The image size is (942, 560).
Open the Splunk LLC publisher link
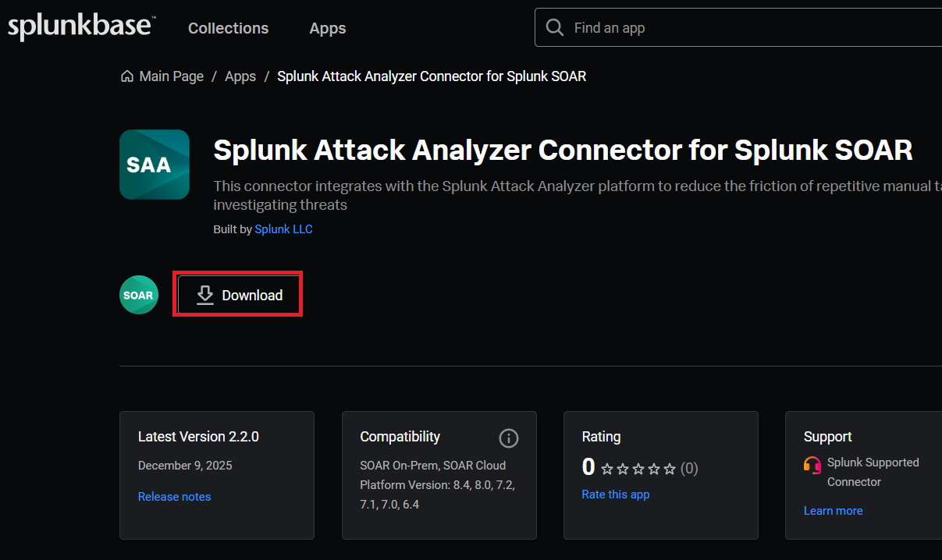coord(283,229)
